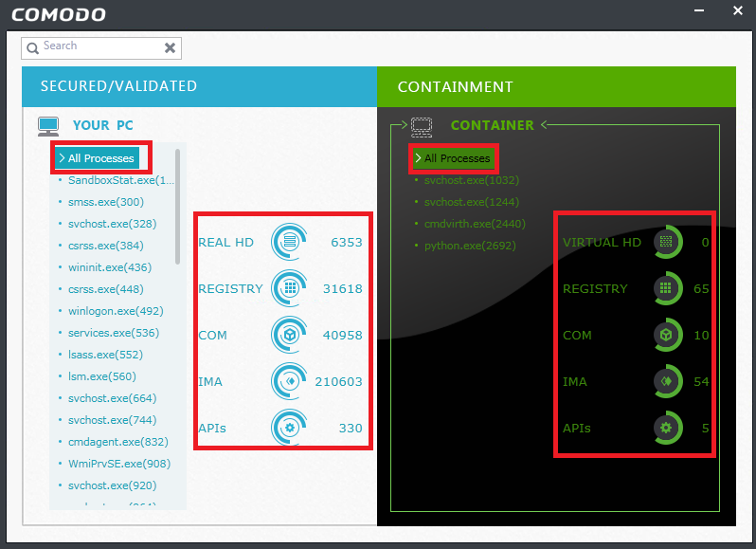This screenshot has height=549, width=756.
Task: Click the secured IMA value 210603
Action: [x=338, y=381]
